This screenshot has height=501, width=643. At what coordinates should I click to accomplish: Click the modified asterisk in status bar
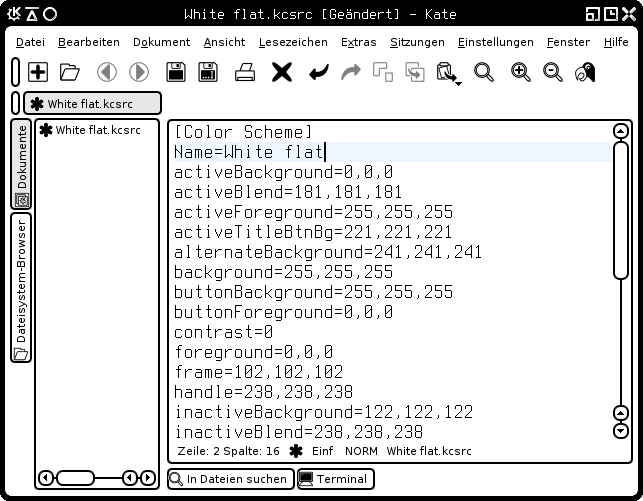point(296,451)
